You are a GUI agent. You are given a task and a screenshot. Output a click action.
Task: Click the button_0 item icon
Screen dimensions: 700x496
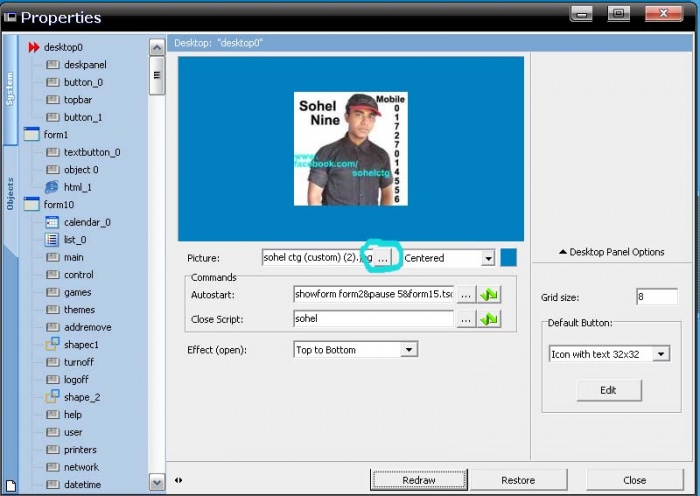click(53, 82)
